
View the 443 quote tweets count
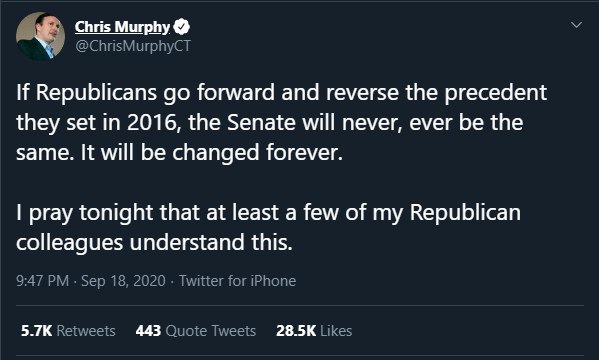click(x=148, y=331)
